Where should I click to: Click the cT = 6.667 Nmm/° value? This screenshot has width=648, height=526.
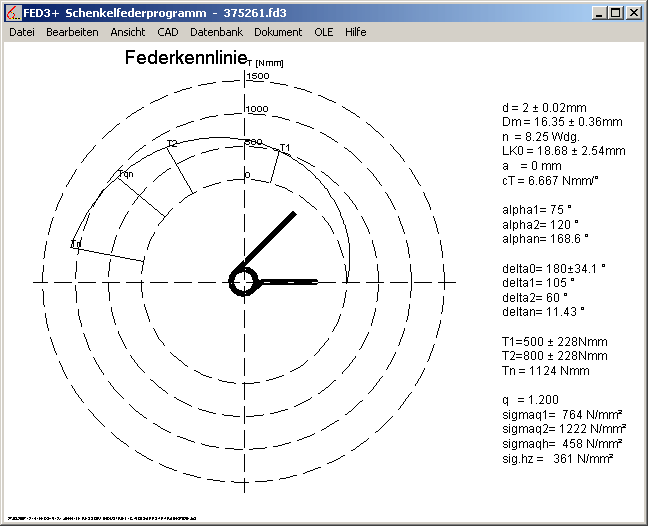point(550,180)
